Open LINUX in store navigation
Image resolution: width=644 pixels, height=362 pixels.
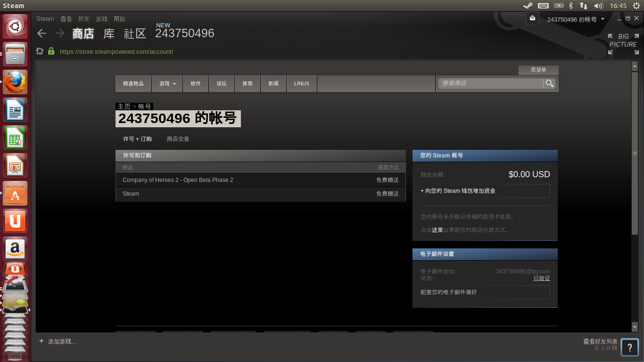click(x=302, y=83)
